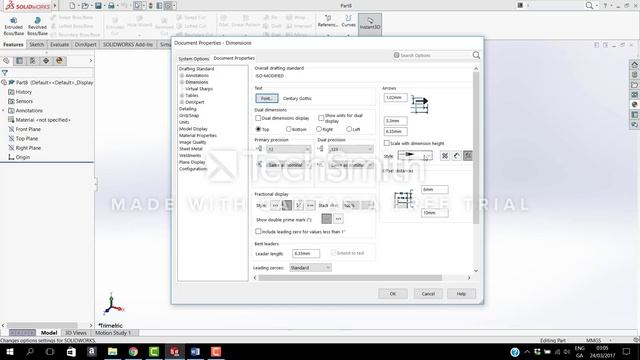Select Grid/Snap in the options tree
The height and width of the screenshot is (360, 640).
189,116
